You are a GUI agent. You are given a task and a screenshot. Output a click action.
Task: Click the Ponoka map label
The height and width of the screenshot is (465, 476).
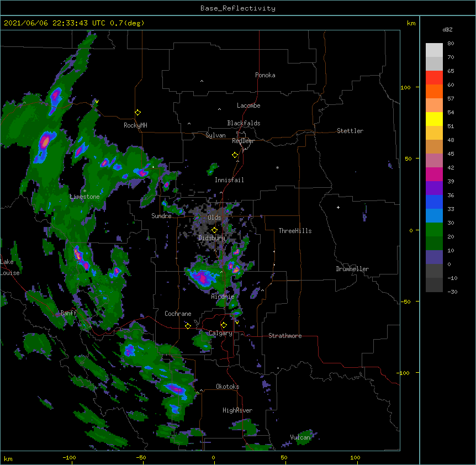(265, 75)
